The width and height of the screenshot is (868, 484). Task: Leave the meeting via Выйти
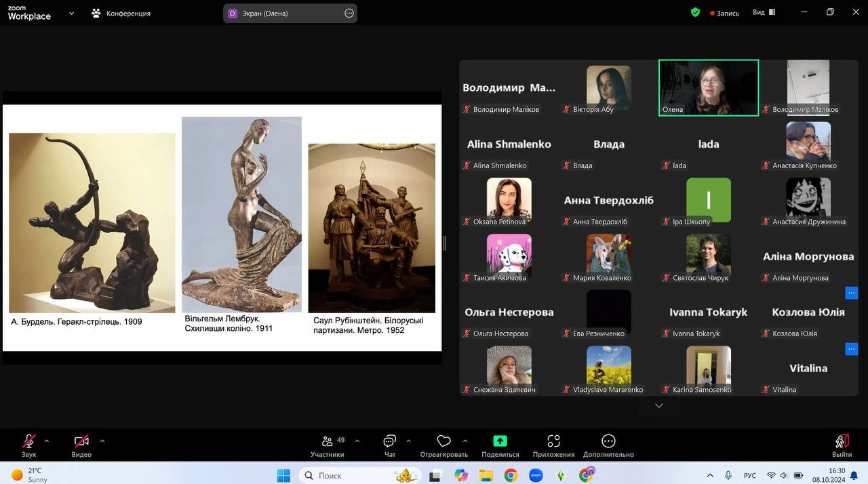tap(842, 445)
